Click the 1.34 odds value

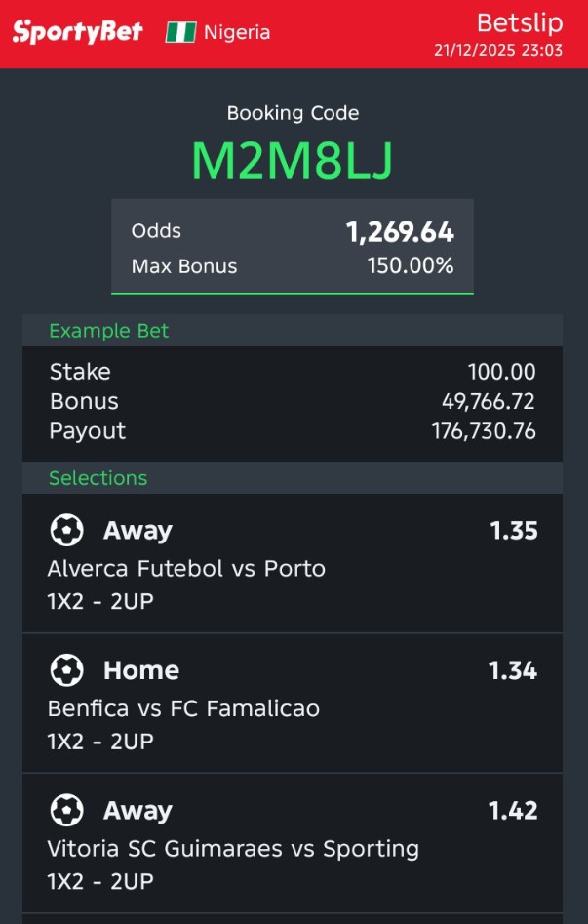[x=513, y=670]
